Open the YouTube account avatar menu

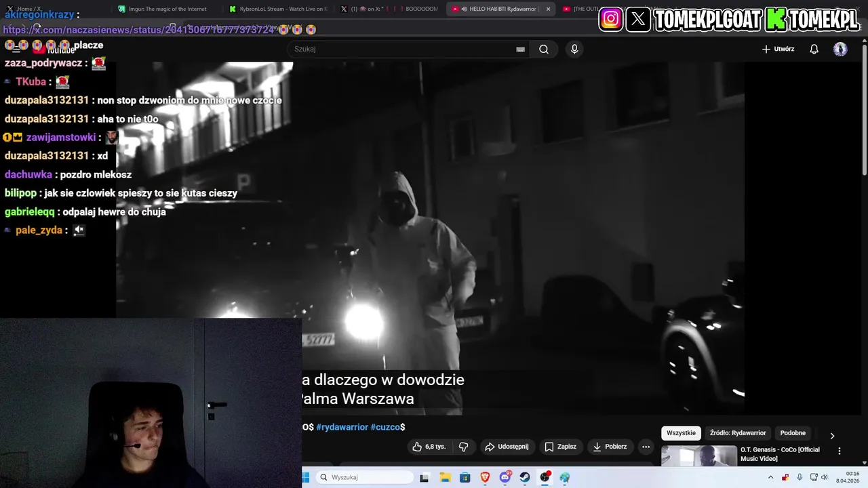(840, 49)
